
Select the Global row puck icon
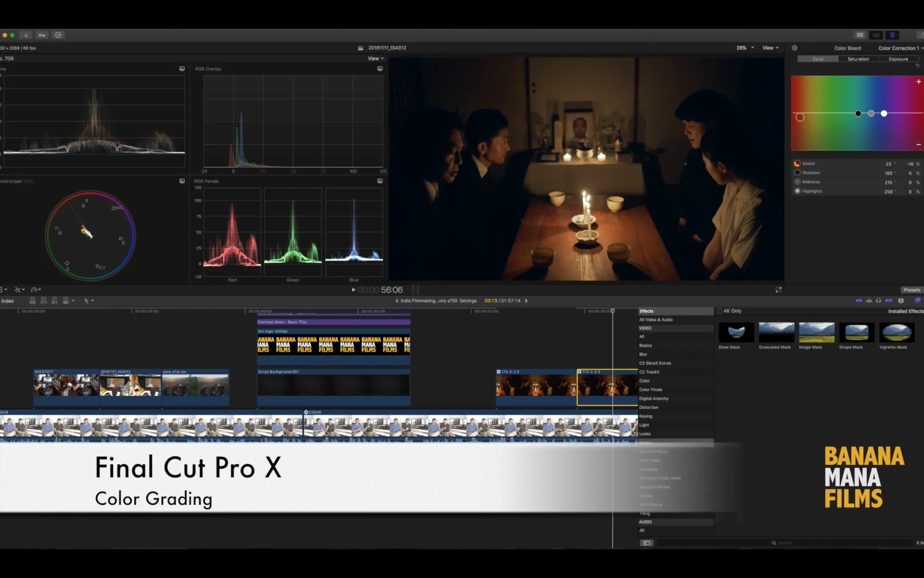[797, 164]
